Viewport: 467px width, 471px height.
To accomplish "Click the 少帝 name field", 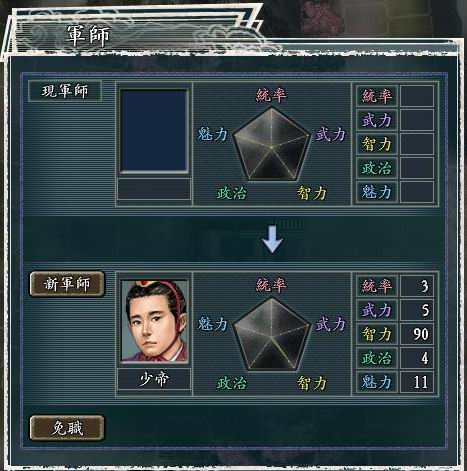I will pos(154,379).
